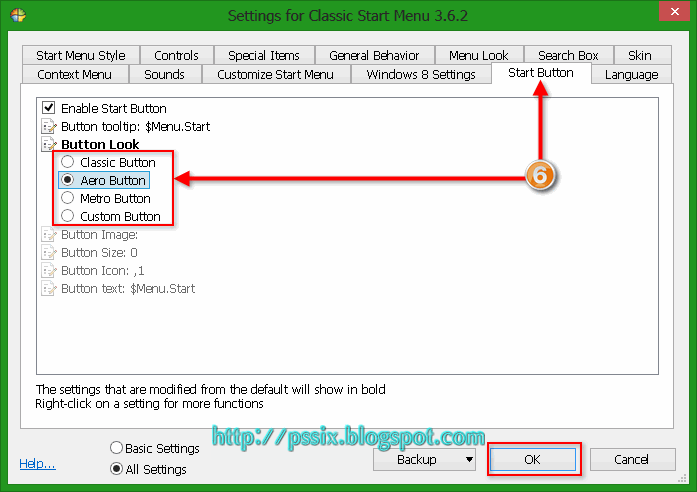Open the Customize Start Menu tab
Viewport: 697px width, 492px height.
click(276, 75)
